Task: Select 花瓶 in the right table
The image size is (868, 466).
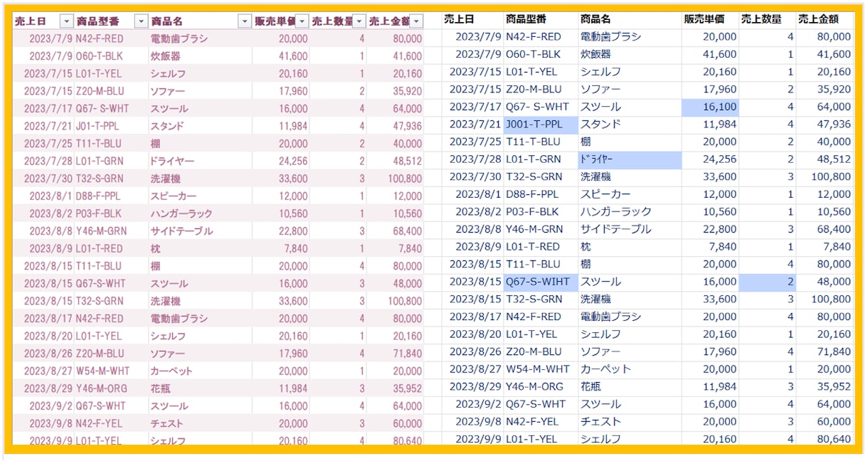Action: (590, 386)
